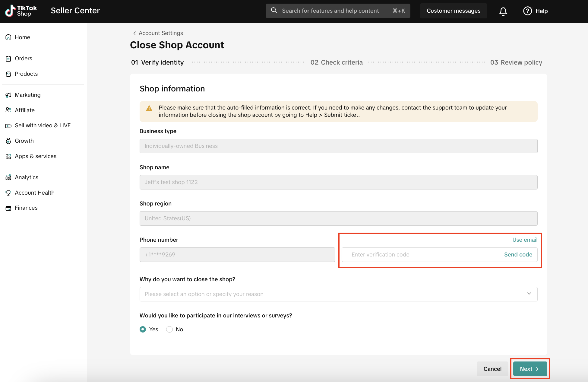Click the notification bell icon
Image resolution: width=588 pixels, height=382 pixels.
coord(503,11)
